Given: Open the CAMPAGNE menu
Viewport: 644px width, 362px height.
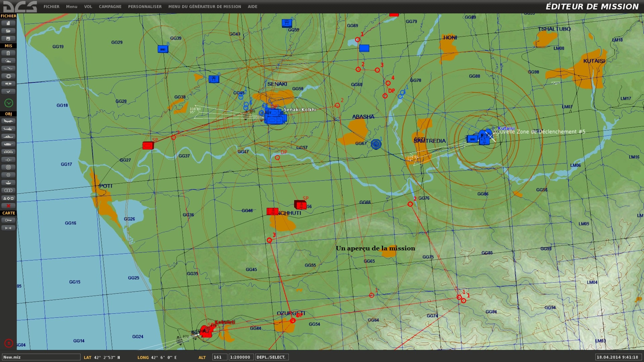Looking at the screenshot, I should click(x=110, y=7).
